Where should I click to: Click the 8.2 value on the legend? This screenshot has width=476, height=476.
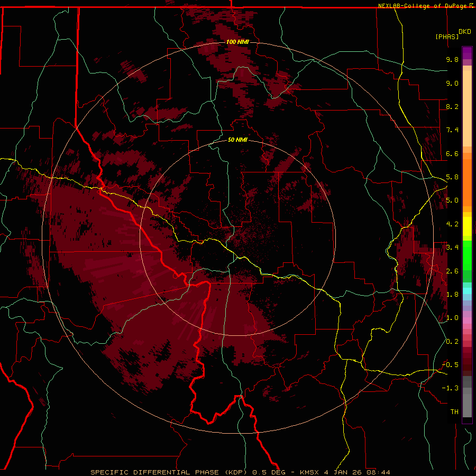452,106
